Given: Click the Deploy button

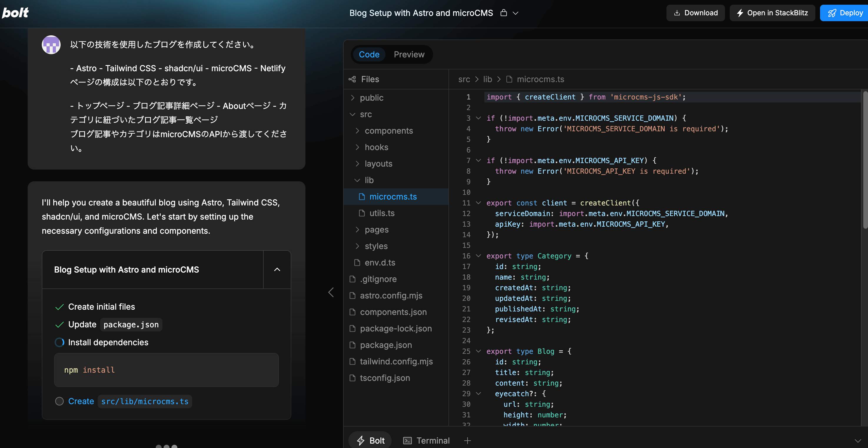Looking at the screenshot, I should pyautogui.click(x=845, y=13).
